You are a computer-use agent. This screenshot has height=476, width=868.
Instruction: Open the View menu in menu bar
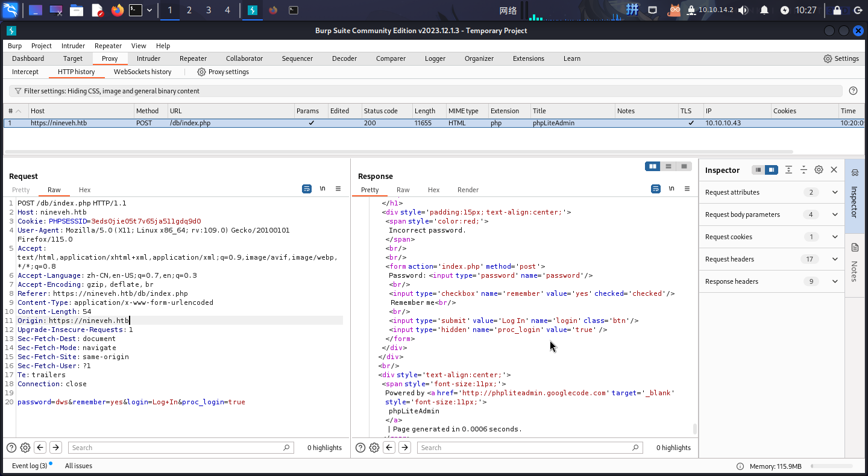pyautogui.click(x=139, y=46)
